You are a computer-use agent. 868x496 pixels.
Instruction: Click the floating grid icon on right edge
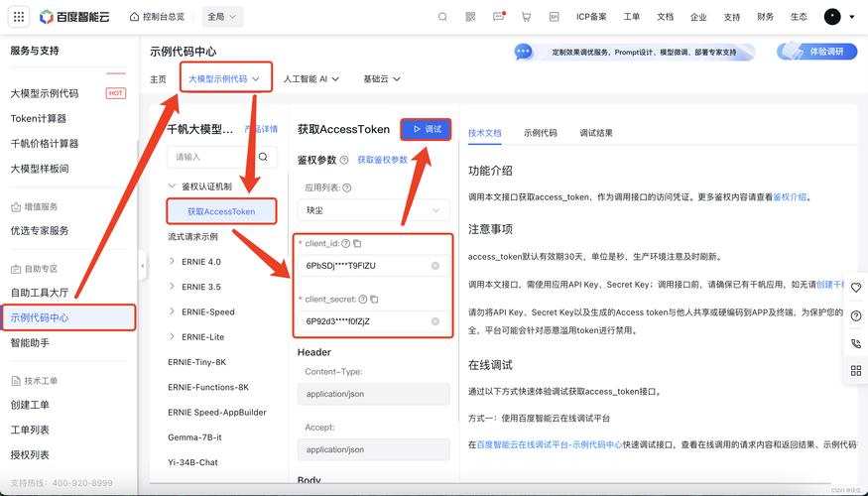click(x=856, y=370)
